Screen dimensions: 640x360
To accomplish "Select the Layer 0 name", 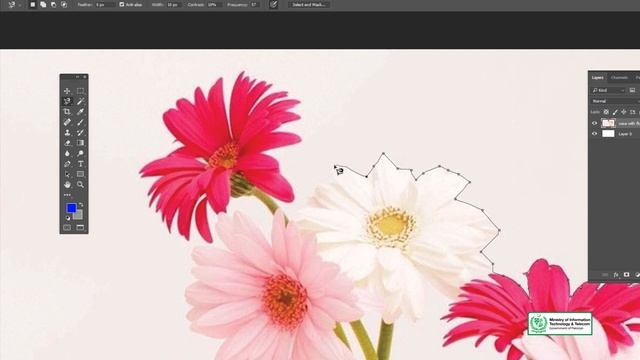I will pyautogui.click(x=624, y=134).
